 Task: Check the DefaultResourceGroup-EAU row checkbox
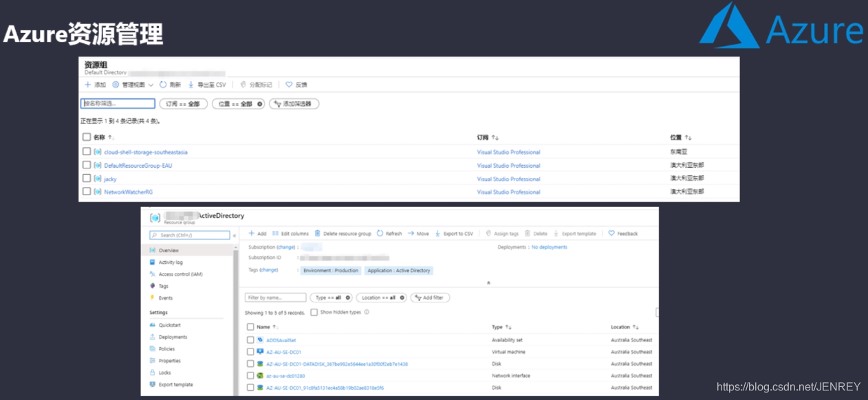tap(87, 165)
